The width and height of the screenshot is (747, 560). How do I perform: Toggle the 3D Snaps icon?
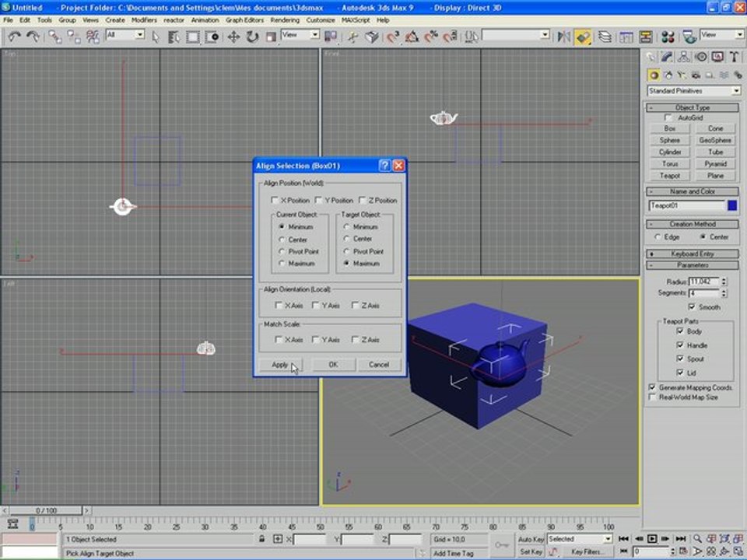point(393,37)
